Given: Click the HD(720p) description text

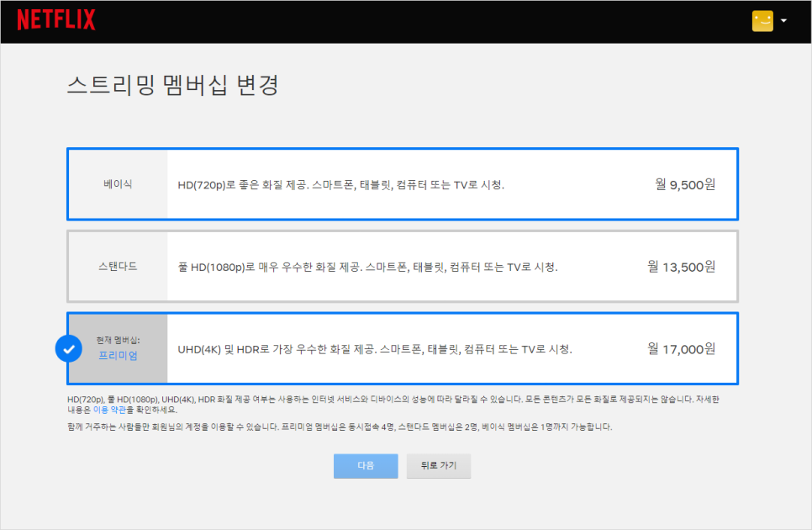Looking at the screenshot, I should coord(340,185).
